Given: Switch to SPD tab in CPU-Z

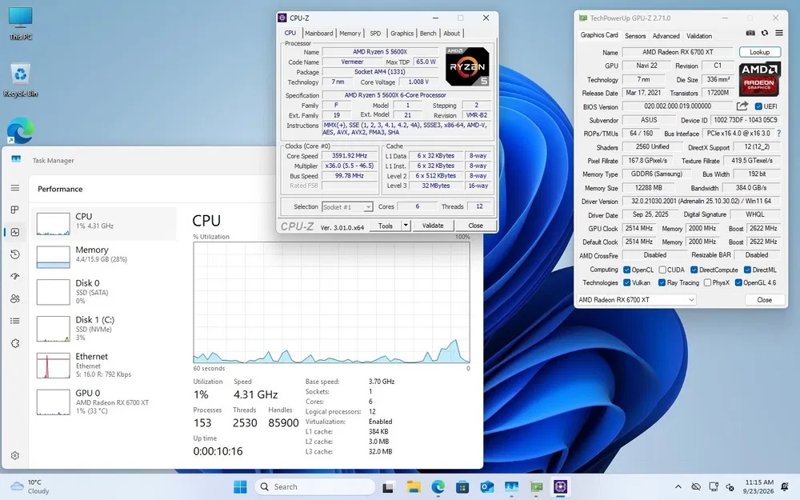Looking at the screenshot, I should (376, 33).
